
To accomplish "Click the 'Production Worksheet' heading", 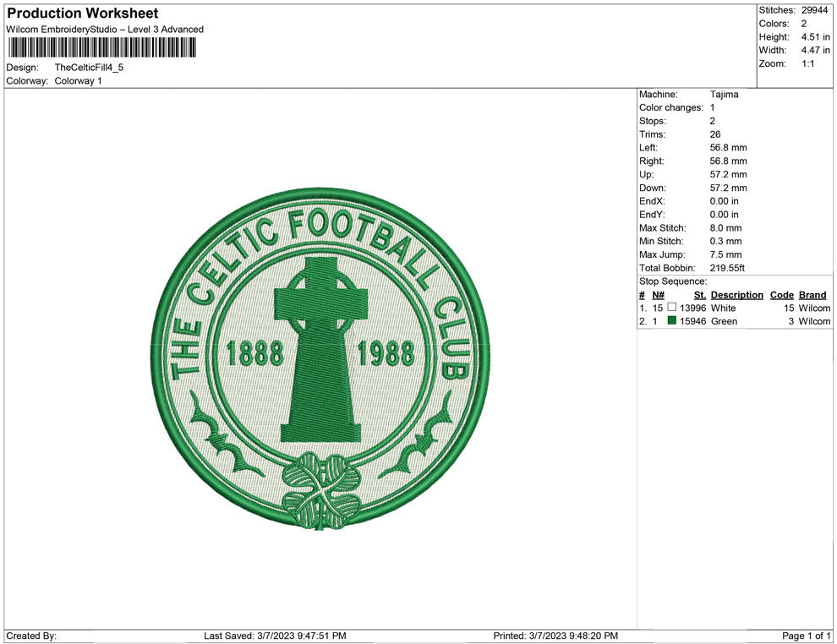I will click(x=83, y=14).
